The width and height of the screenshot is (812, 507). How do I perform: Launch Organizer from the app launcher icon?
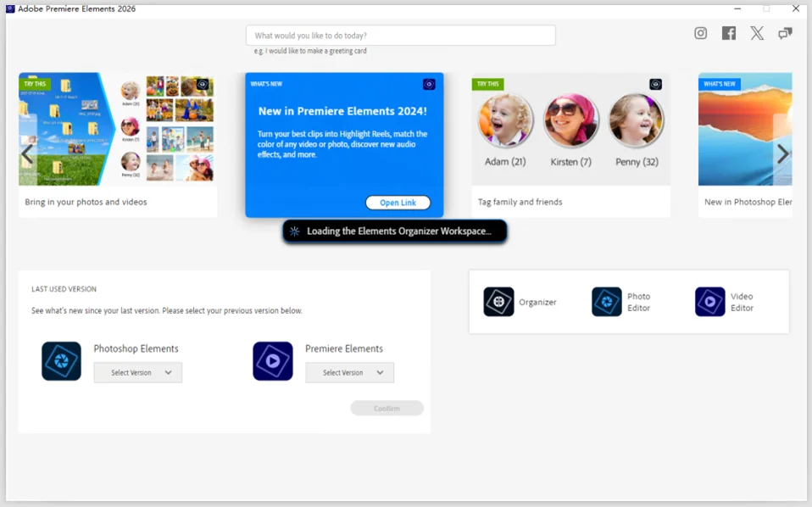tap(498, 302)
